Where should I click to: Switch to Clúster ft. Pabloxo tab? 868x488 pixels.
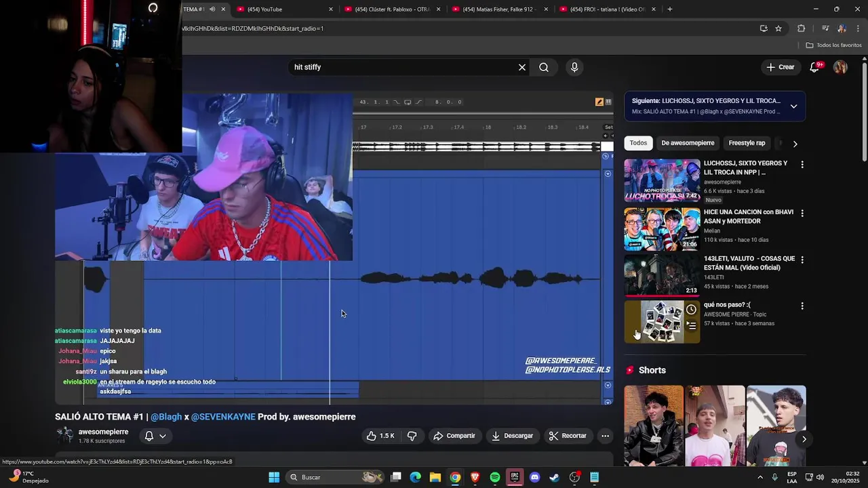pyautogui.click(x=393, y=9)
